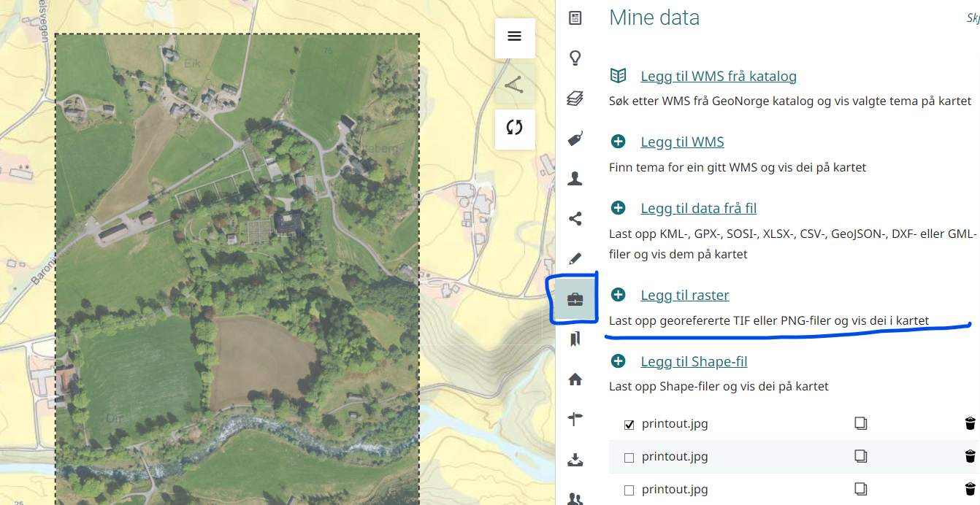
Task: Click the bookmark icon in sidebar
Action: [x=575, y=339]
